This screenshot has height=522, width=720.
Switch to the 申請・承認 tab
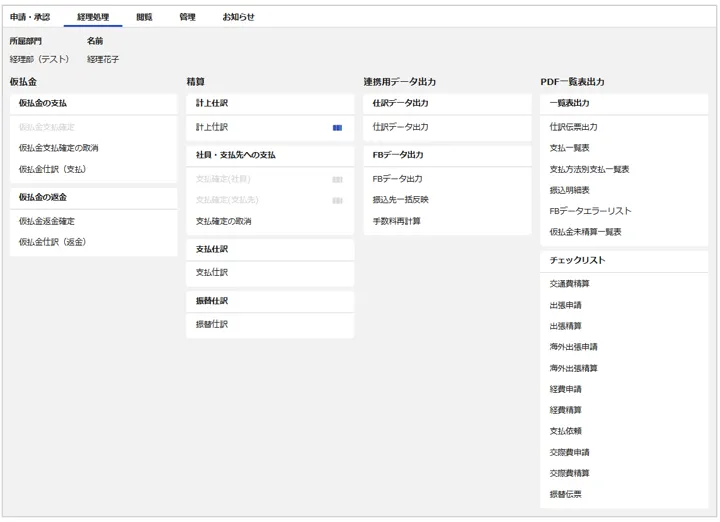point(30,17)
